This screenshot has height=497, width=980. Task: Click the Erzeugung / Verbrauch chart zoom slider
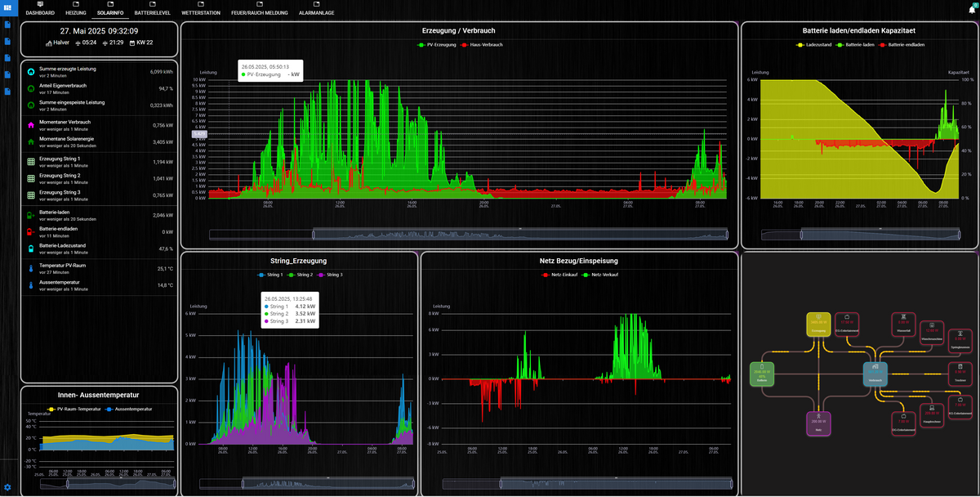[469, 235]
